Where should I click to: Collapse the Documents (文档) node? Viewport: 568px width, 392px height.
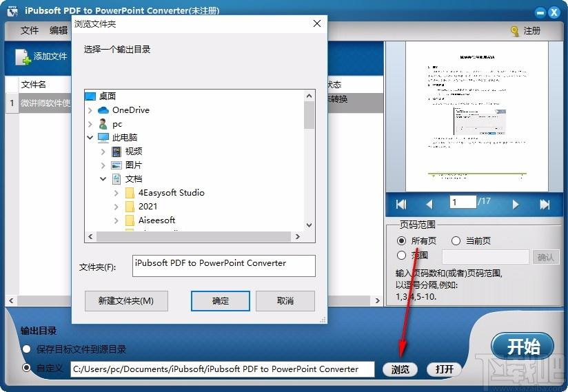click(103, 179)
